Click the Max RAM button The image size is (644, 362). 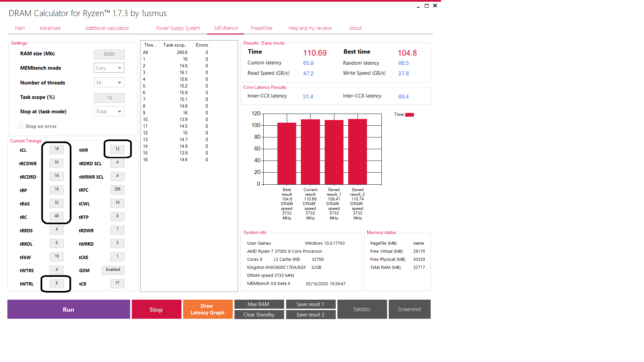[x=259, y=304]
